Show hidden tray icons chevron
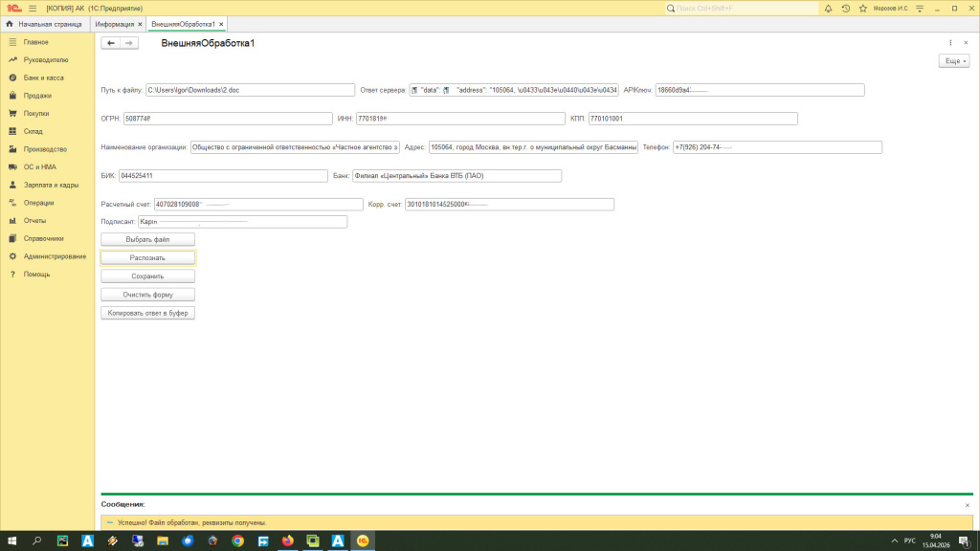The image size is (980, 551). [x=895, y=541]
